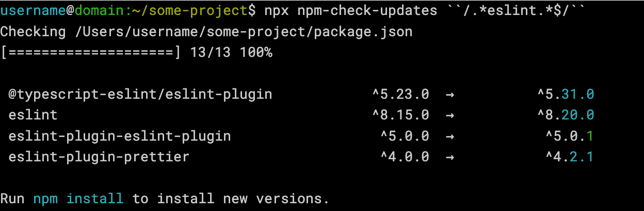Select the eslint-plugin-prettier package name

pyautogui.click(x=99, y=157)
